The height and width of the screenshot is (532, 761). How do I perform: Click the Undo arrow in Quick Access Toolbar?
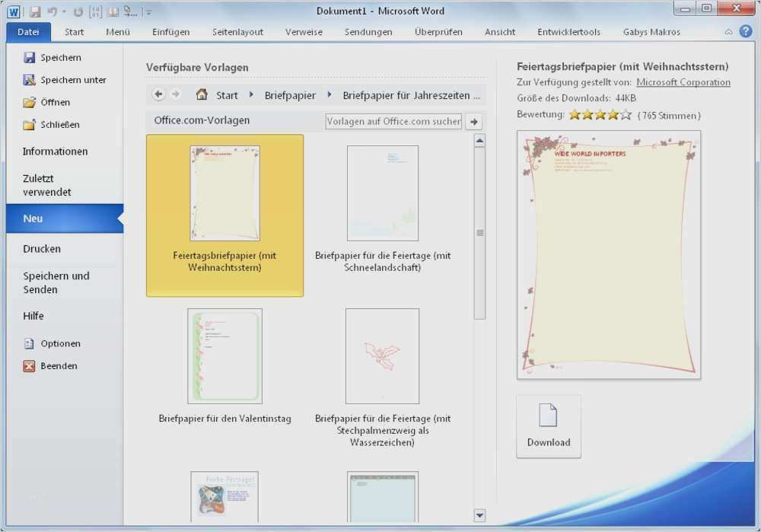click(x=52, y=11)
